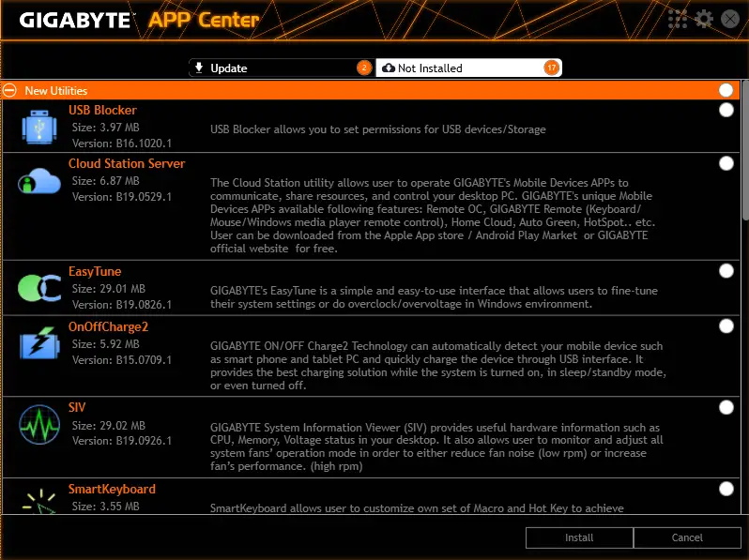Click the download arrow icon on Update tab
The height and width of the screenshot is (560, 749).
pyautogui.click(x=199, y=68)
